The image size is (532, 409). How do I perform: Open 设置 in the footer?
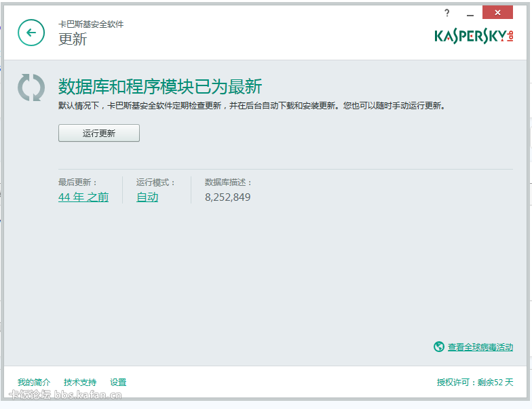[118, 383]
